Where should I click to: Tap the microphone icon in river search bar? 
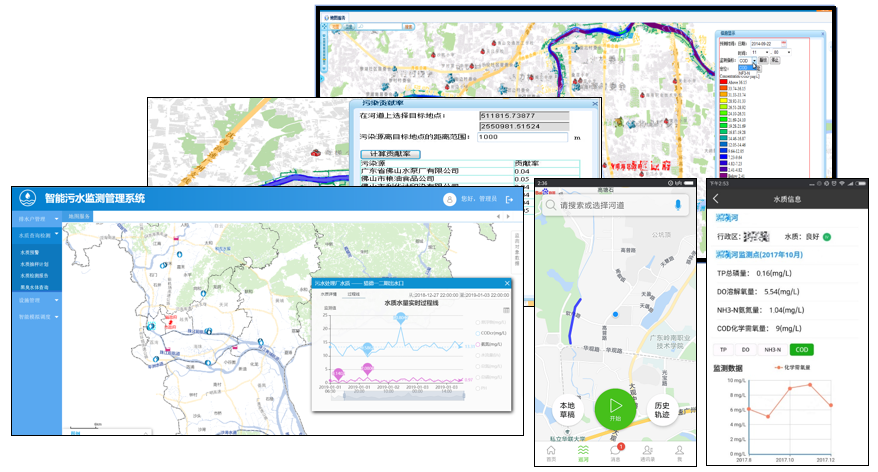pyautogui.click(x=679, y=205)
